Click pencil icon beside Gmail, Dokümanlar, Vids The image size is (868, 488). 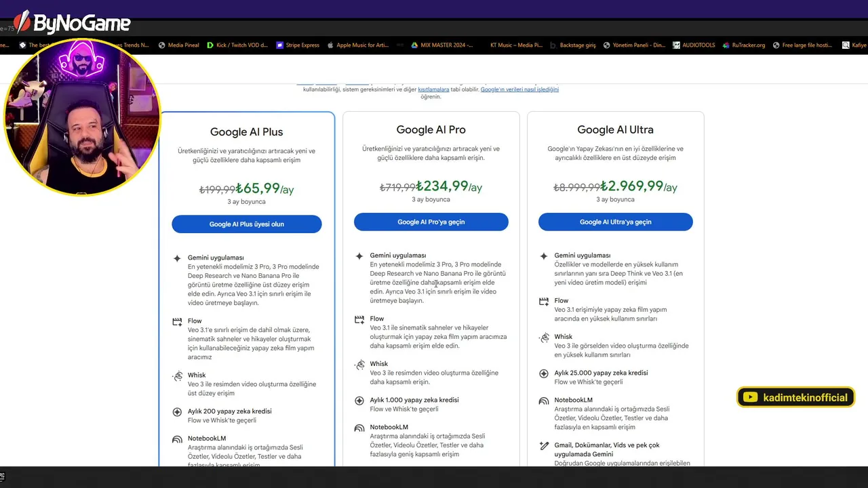544,446
